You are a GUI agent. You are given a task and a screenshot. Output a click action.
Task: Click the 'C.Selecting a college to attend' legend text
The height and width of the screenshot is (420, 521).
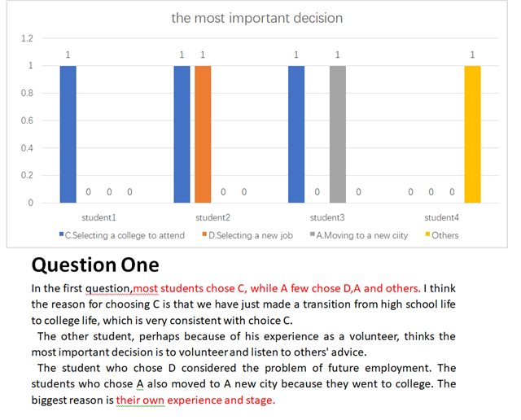click(x=125, y=235)
